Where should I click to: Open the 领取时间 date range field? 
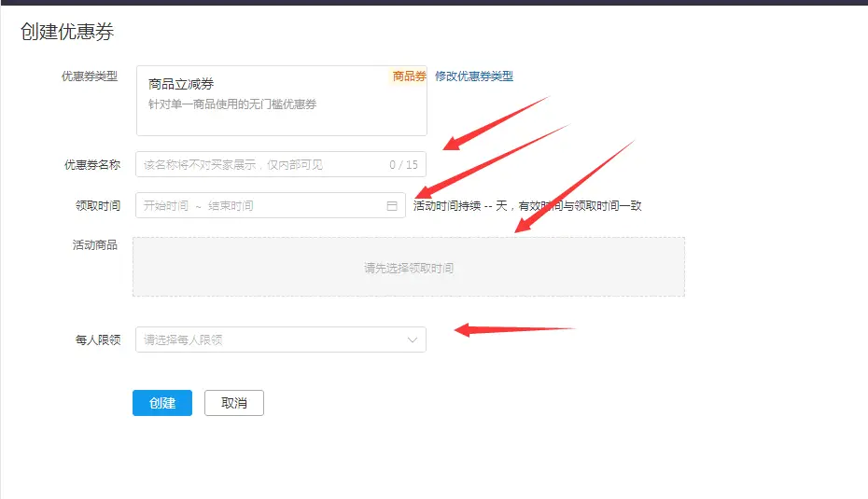click(271, 205)
